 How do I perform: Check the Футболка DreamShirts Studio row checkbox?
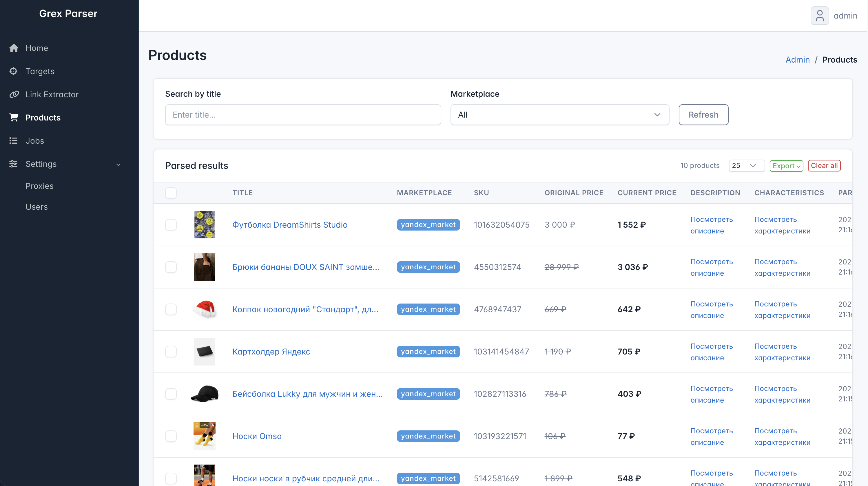pos(171,225)
